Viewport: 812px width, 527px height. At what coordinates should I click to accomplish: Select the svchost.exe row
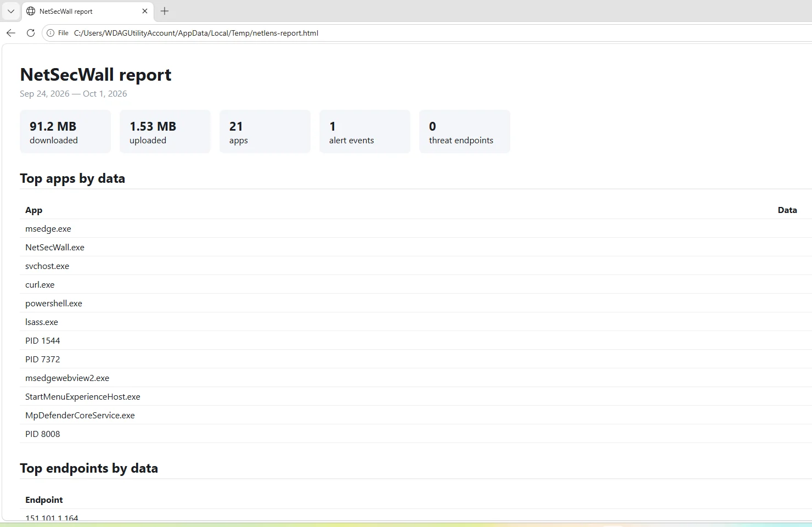tap(416, 266)
